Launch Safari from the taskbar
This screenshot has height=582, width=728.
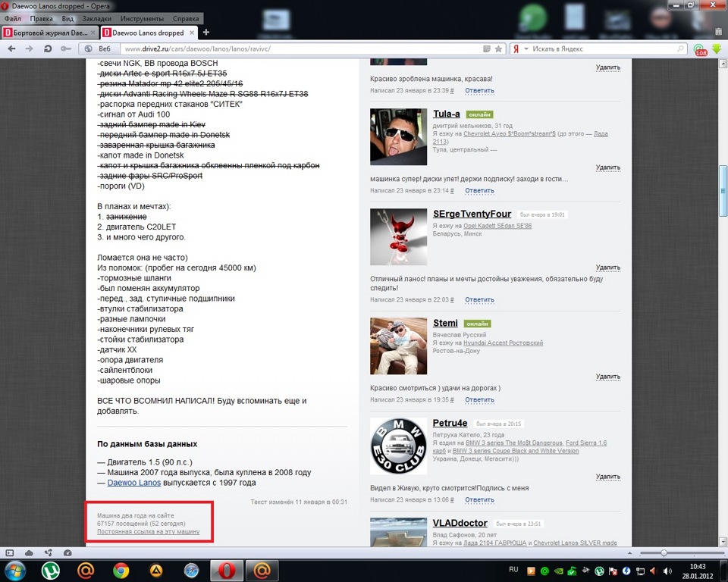tap(191, 570)
